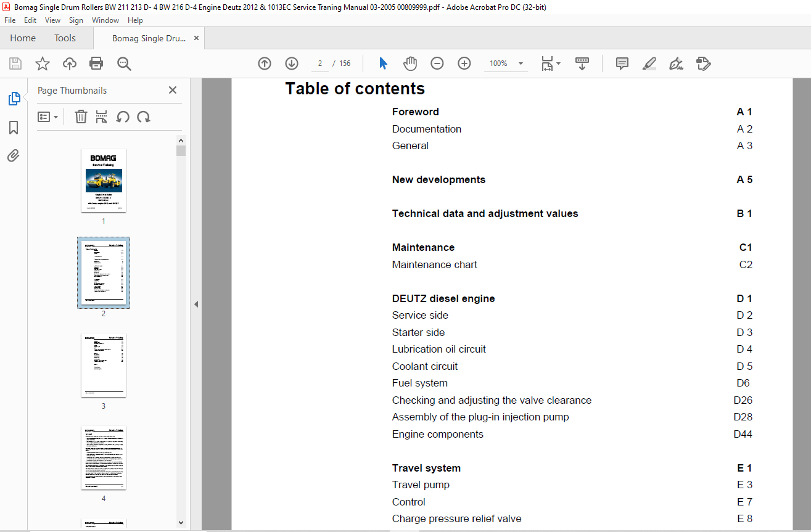The image size is (811, 532).
Task: Open the fit page options dropdown arrow
Action: tap(558, 63)
